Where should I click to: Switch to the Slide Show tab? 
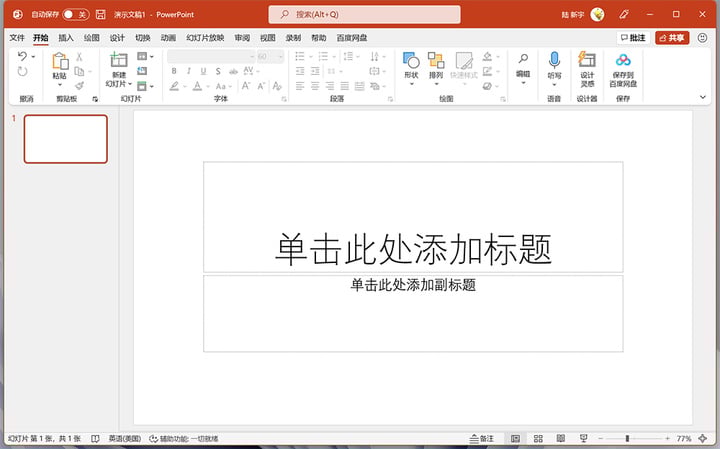tap(205, 38)
